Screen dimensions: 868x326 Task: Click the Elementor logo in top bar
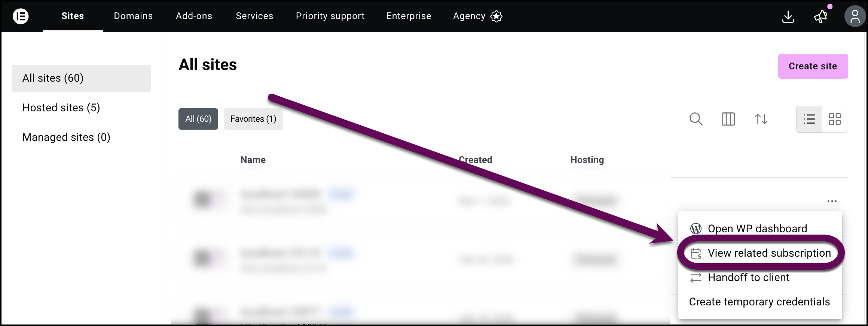tap(21, 16)
